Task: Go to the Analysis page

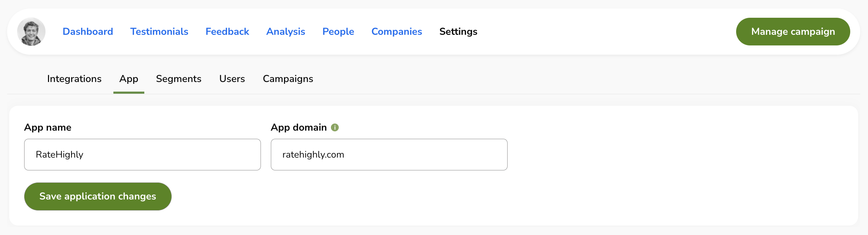Action: pos(285,32)
